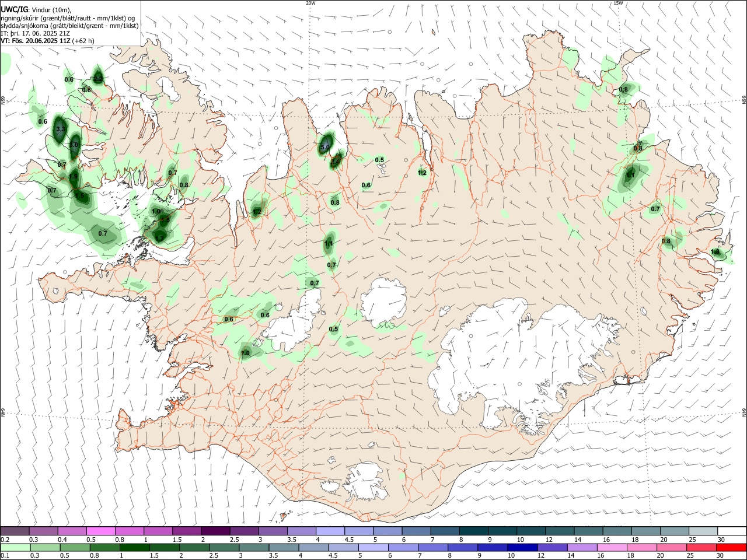This screenshot has width=747, height=560.
Task: Click the '0.1' label of the lower scale
Action: coord(5,556)
